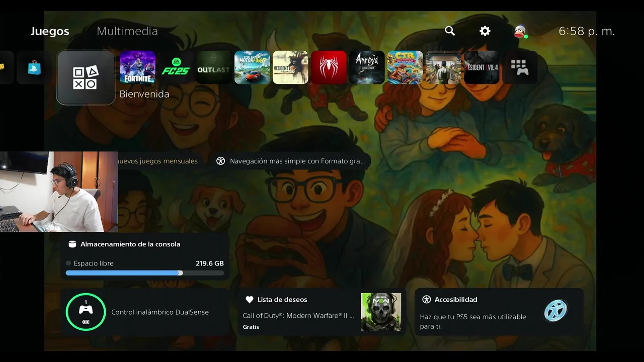This screenshot has width=644, height=362.
Task: Click the Gratis price label
Action: (x=251, y=327)
